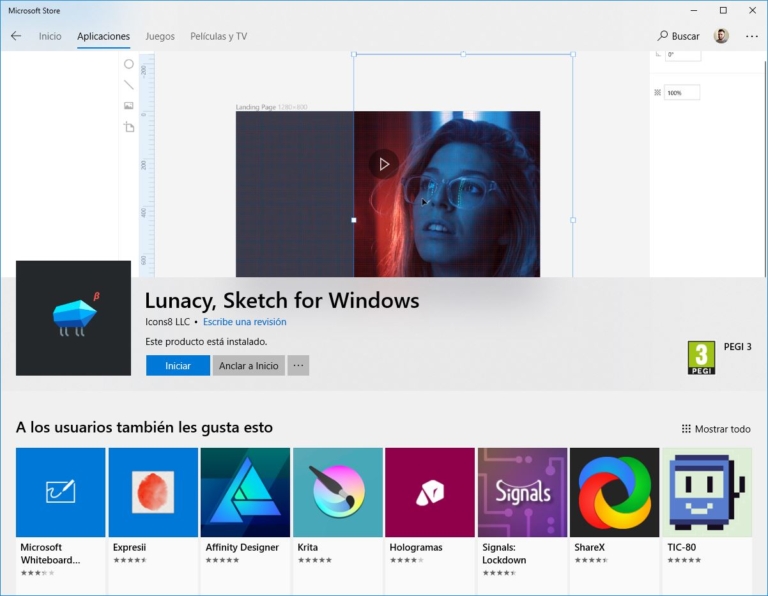Open the user profile avatar

pyautogui.click(x=721, y=36)
